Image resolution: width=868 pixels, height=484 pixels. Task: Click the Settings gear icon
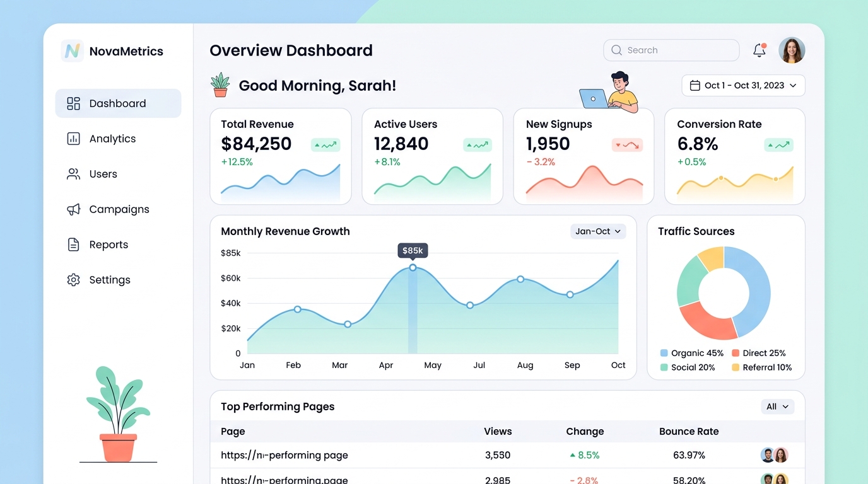coord(74,280)
